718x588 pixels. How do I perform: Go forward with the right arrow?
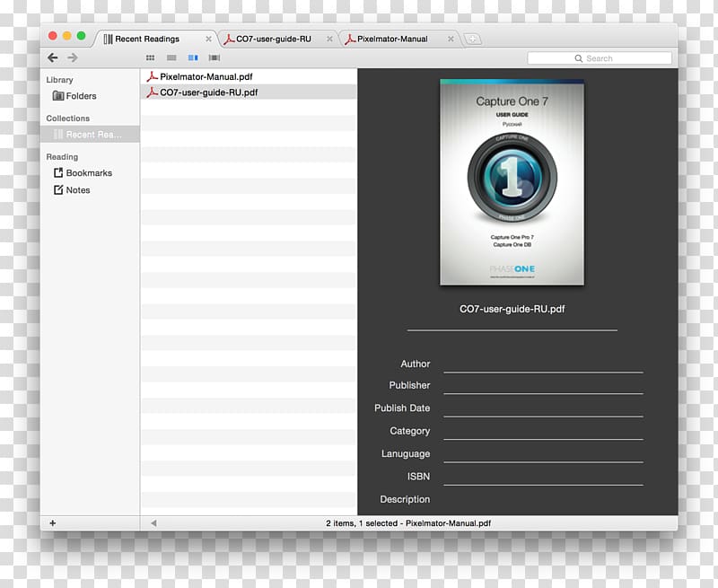point(73,57)
